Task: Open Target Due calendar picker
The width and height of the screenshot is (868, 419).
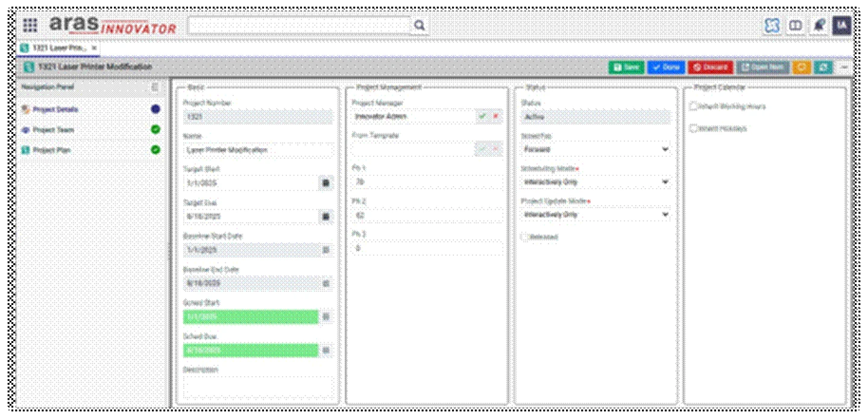Action: (x=325, y=216)
